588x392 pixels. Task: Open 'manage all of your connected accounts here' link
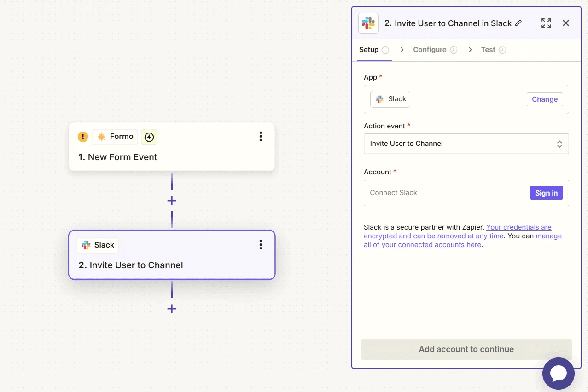463,240
